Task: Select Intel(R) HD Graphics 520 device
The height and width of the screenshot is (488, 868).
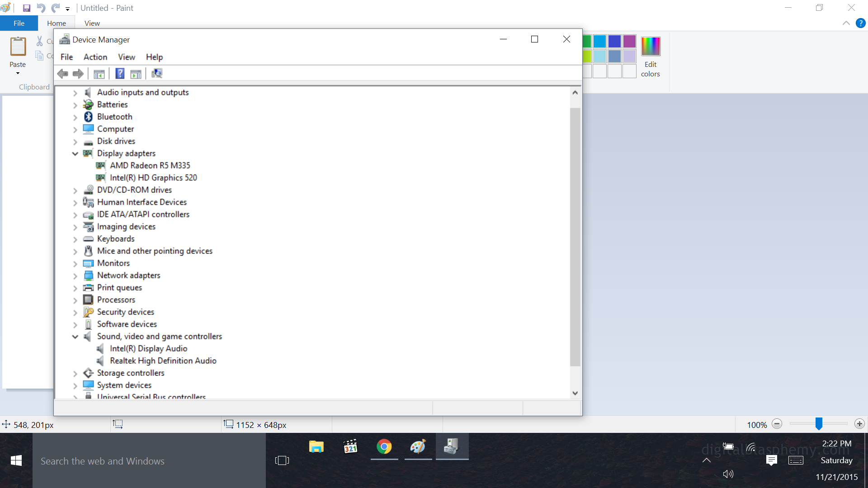Action: 154,178
